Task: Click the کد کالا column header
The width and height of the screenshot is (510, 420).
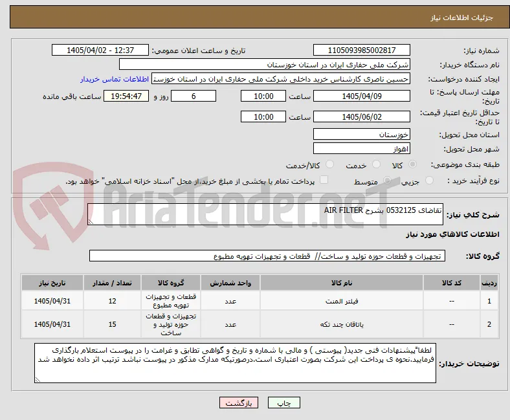Action: coord(452,283)
